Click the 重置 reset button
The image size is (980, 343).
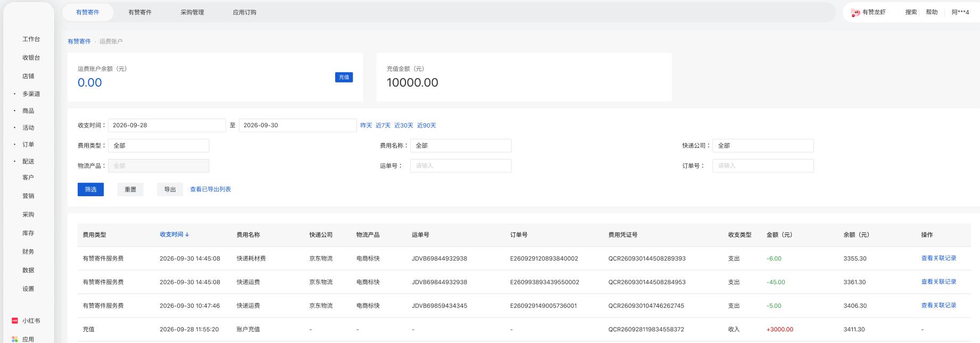coord(130,189)
